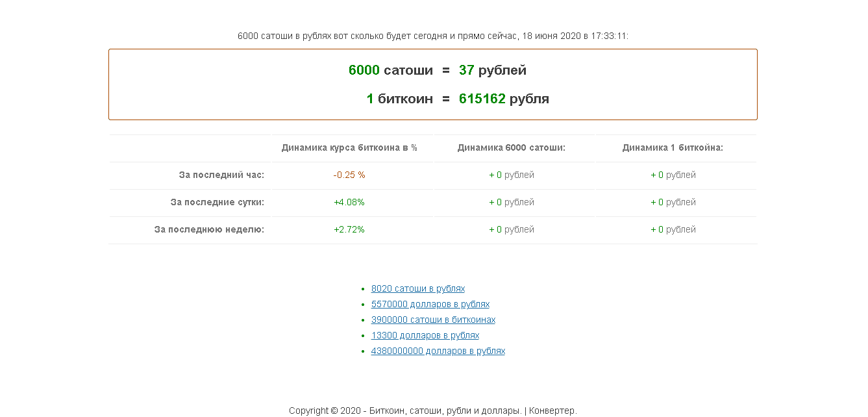Click the "1 биткоин" label

[x=399, y=99]
